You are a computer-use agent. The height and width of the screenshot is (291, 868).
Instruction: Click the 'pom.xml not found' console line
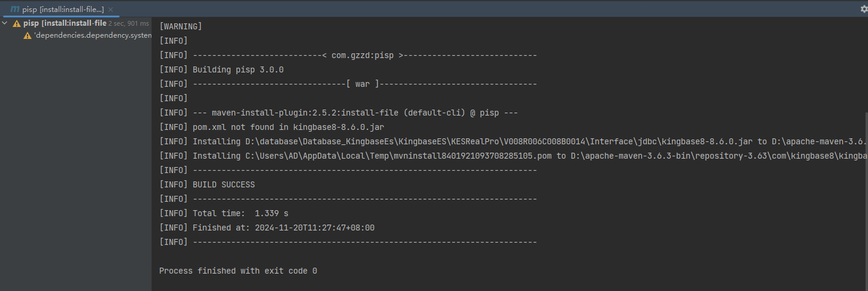[x=288, y=127]
